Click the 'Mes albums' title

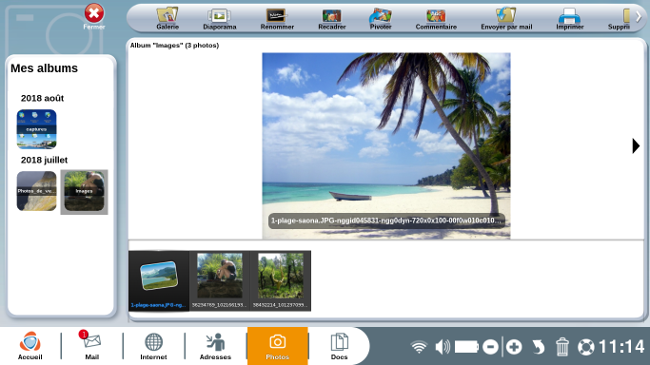(x=44, y=68)
